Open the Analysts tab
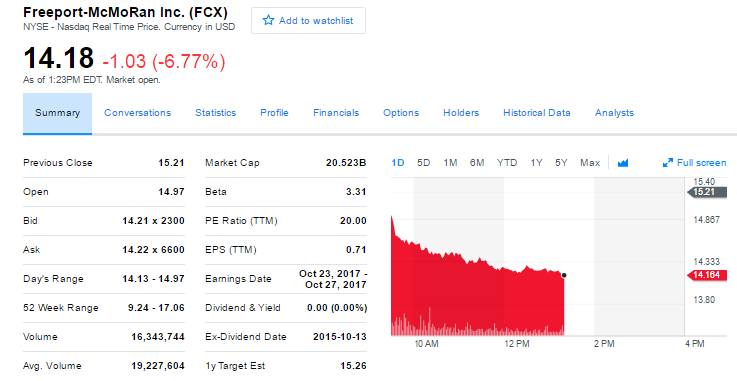 click(614, 113)
